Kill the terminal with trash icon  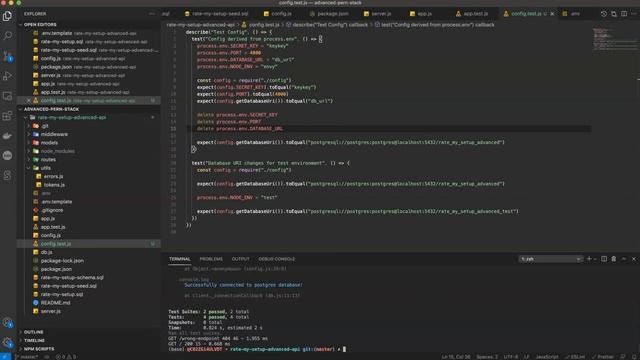point(613,259)
